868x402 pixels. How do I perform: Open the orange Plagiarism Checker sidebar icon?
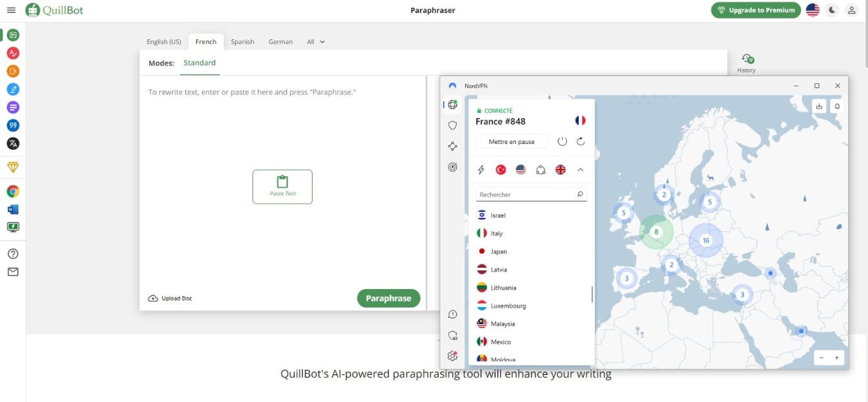pos(13,71)
